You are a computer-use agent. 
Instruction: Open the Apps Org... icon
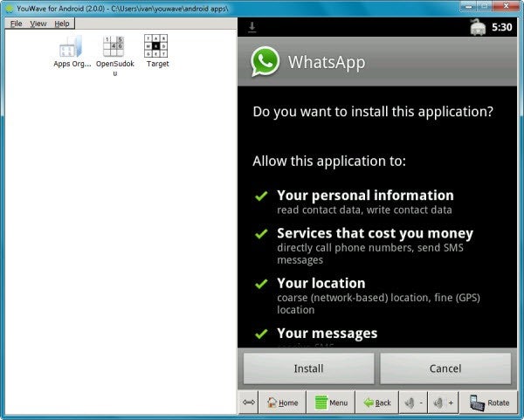tap(72, 46)
